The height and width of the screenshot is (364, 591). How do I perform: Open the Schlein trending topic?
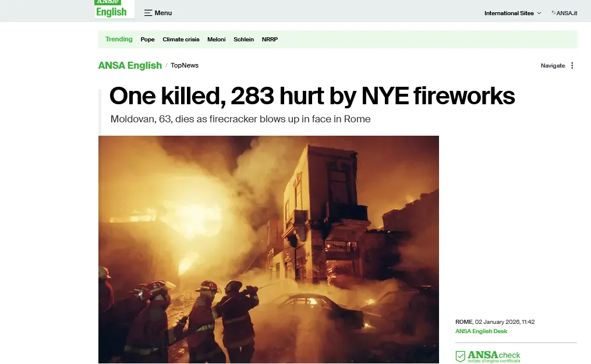[x=243, y=39]
